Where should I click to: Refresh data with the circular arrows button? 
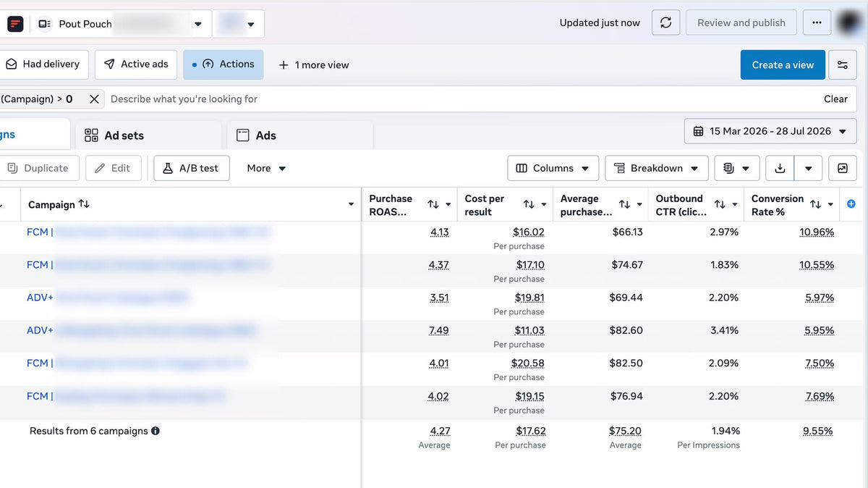(x=665, y=23)
